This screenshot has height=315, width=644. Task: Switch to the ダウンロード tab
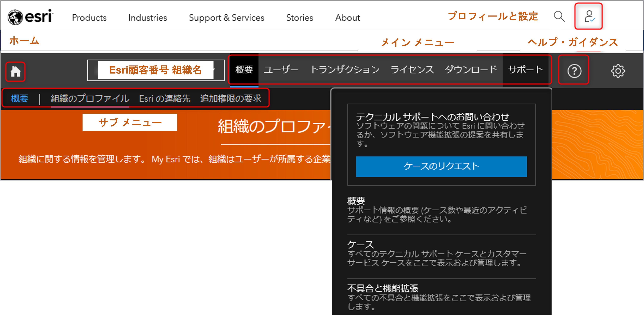(471, 70)
